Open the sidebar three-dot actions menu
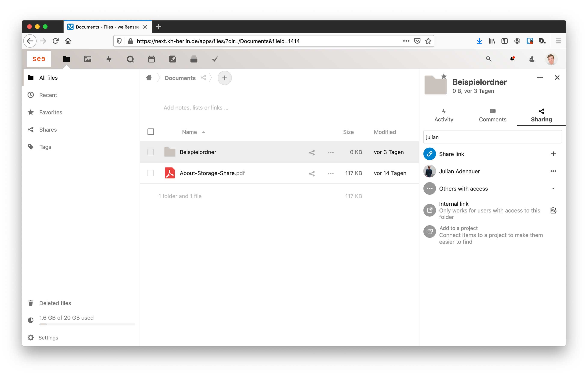Image resolution: width=588 pixels, height=383 pixels. click(540, 78)
